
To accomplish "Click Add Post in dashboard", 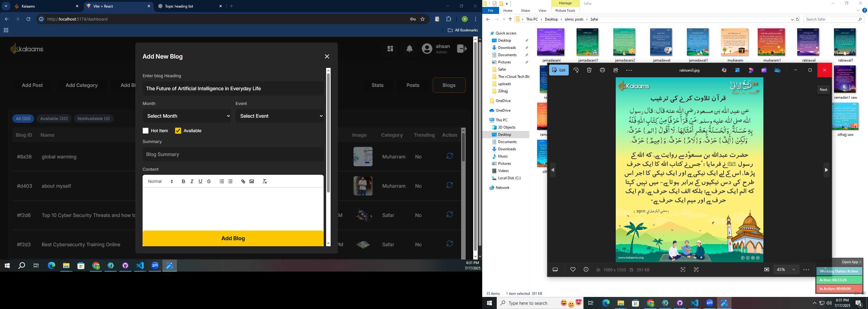I will [32, 85].
